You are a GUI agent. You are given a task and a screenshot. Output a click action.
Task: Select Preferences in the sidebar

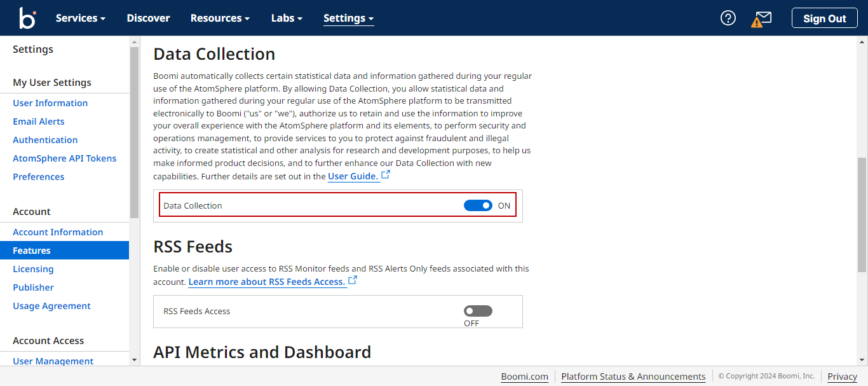(x=39, y=177)
